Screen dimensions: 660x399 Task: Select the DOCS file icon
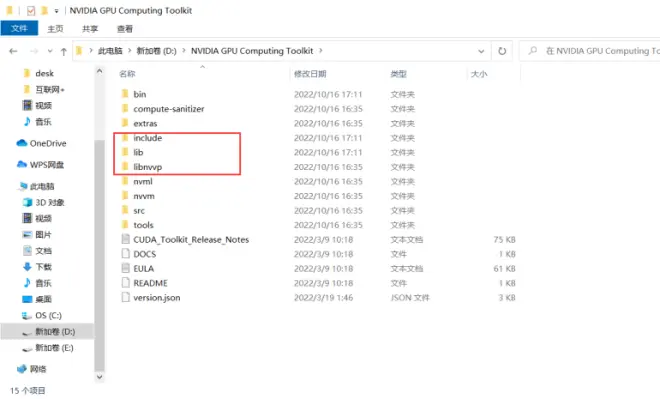click(x=125, y=254)
